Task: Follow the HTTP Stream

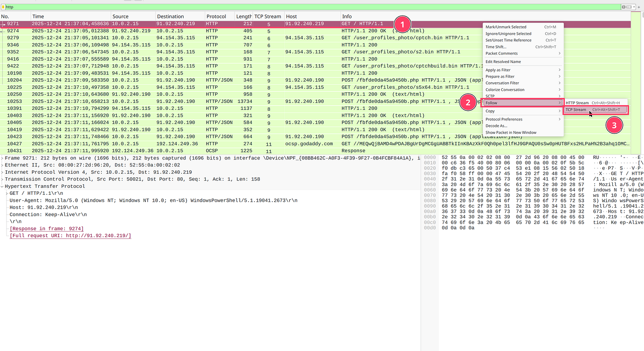Action: [596, 103]
